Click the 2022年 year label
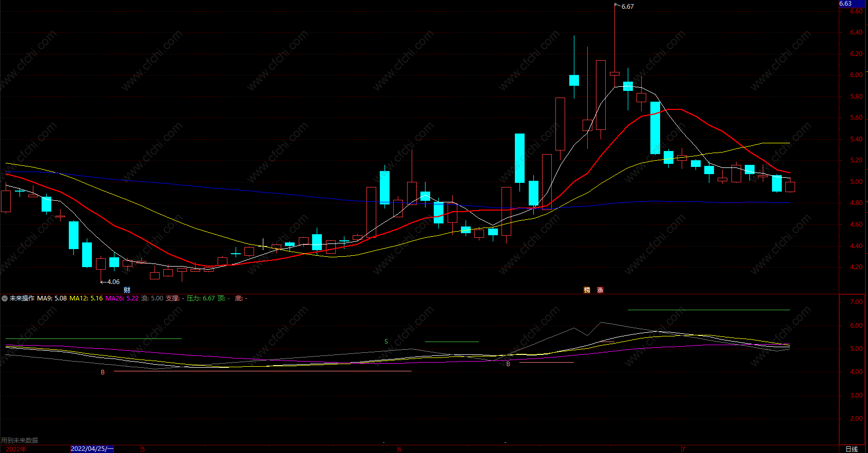The width and height of the screenshot is (868, 453). (x=16, y=449)
